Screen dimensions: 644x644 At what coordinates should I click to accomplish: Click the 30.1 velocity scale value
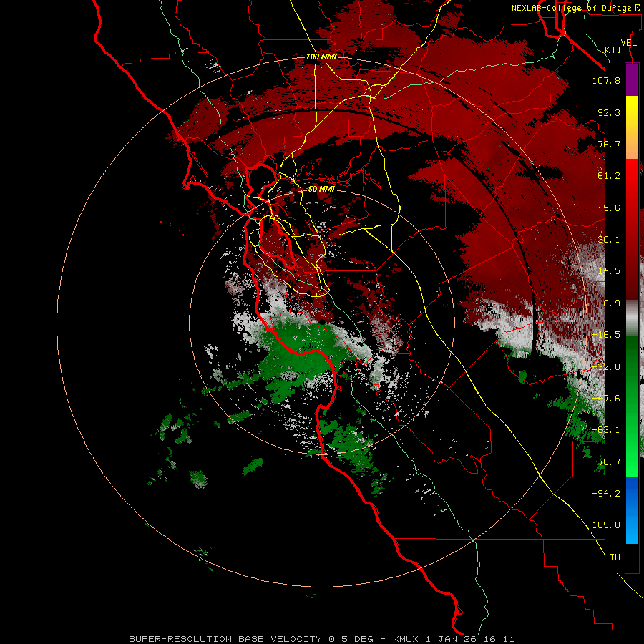coord(609,240)
